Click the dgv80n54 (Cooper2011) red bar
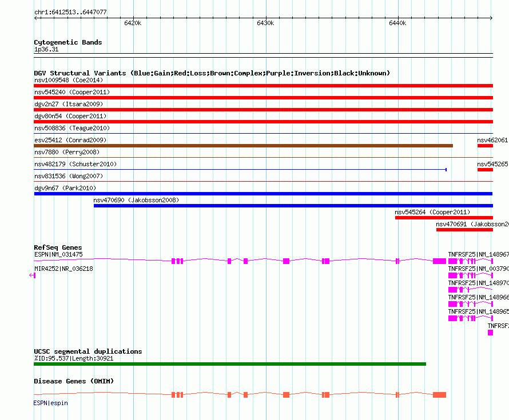The height and width of the screenshot is (420, 509). 263,122
